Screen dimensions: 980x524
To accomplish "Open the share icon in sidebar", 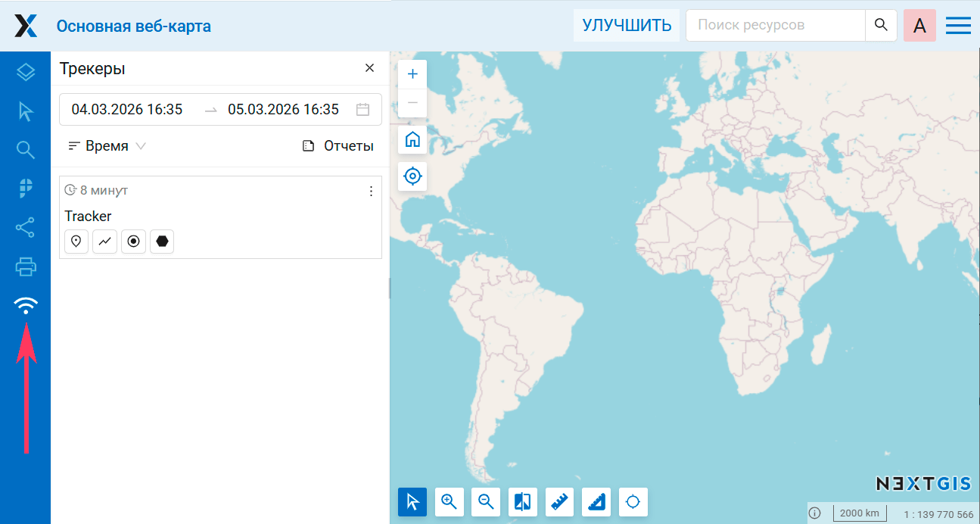I will point(26,227).
